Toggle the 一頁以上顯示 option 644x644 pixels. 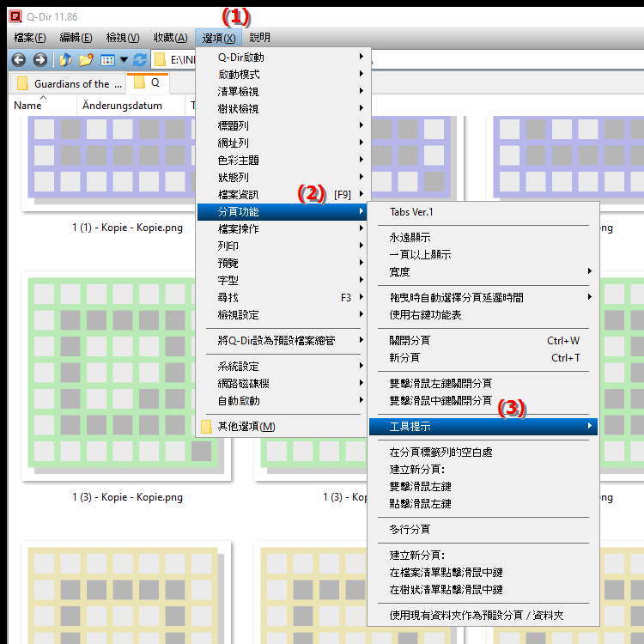click(x=483, y=255)
